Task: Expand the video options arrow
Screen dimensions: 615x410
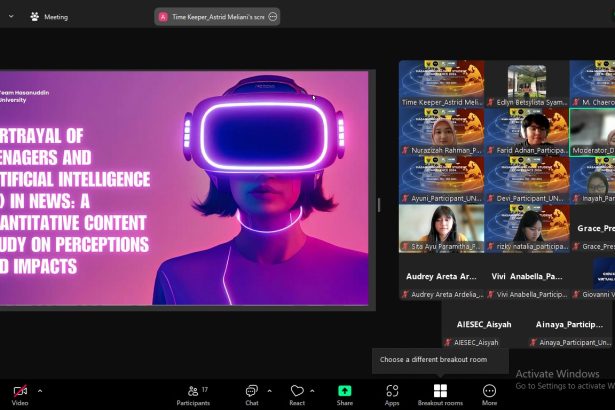Action: (40, 390)
